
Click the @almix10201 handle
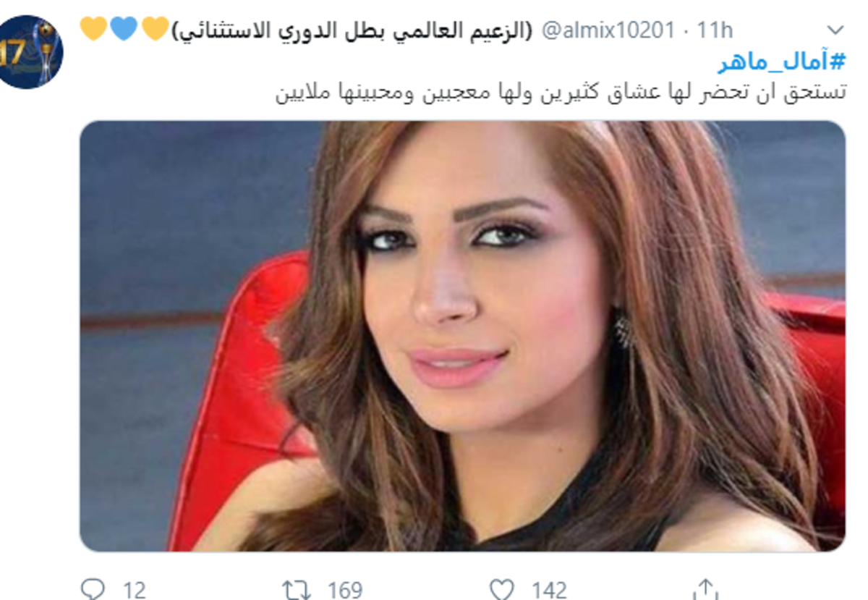(x=608, y=30)
